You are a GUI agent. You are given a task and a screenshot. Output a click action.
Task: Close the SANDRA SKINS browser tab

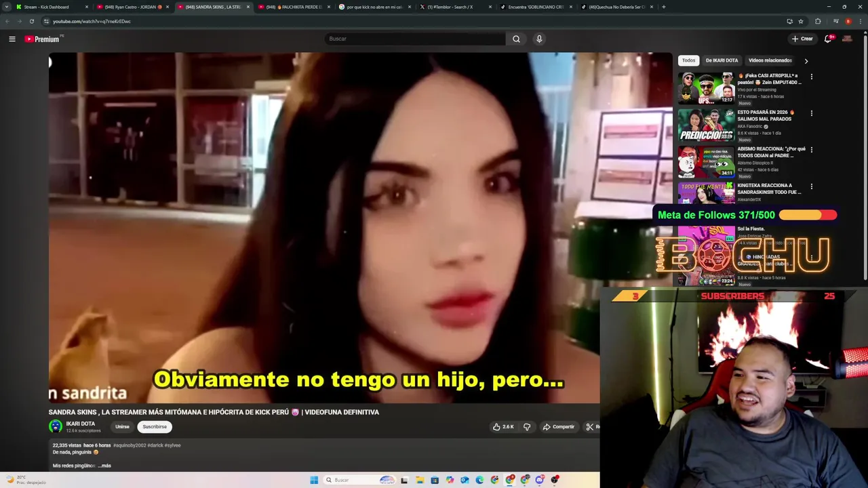tap(248, 7)
